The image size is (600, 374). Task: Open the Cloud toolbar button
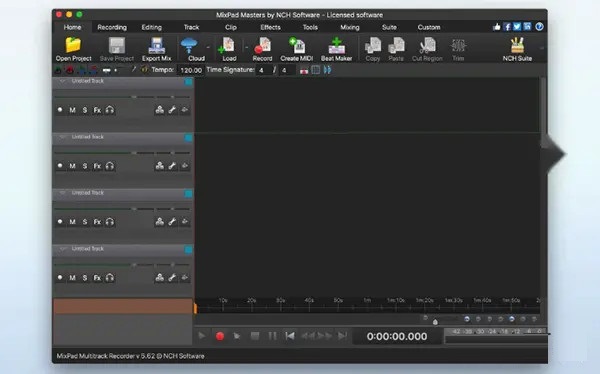coord(193,49)
